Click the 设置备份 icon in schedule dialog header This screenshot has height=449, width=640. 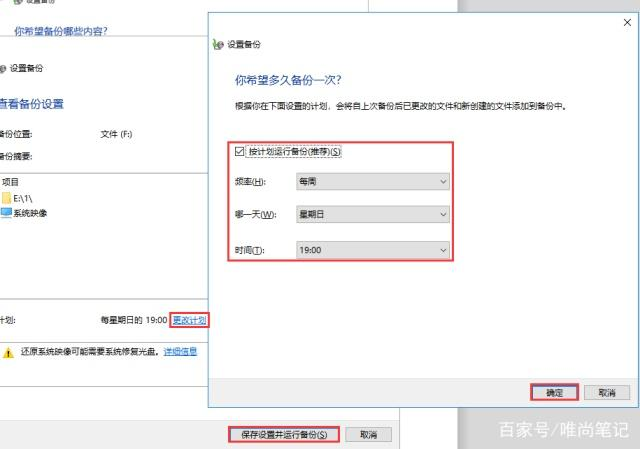[x=219, y=45]
